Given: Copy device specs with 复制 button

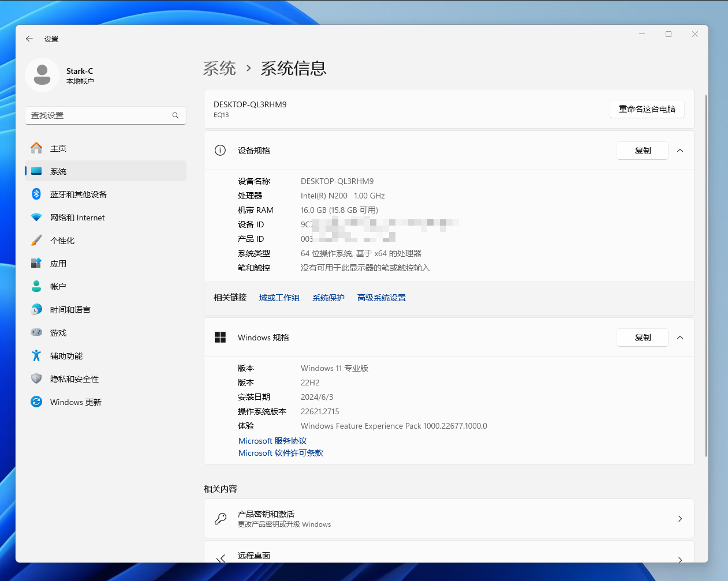Looking at the screenshot, I should (643, 151).
